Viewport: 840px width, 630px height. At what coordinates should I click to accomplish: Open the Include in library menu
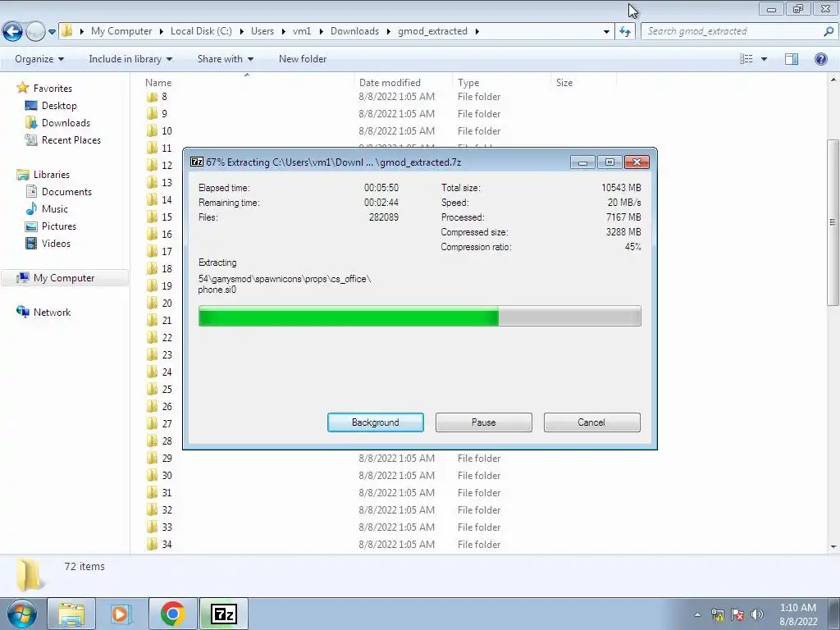pos(130,59)
